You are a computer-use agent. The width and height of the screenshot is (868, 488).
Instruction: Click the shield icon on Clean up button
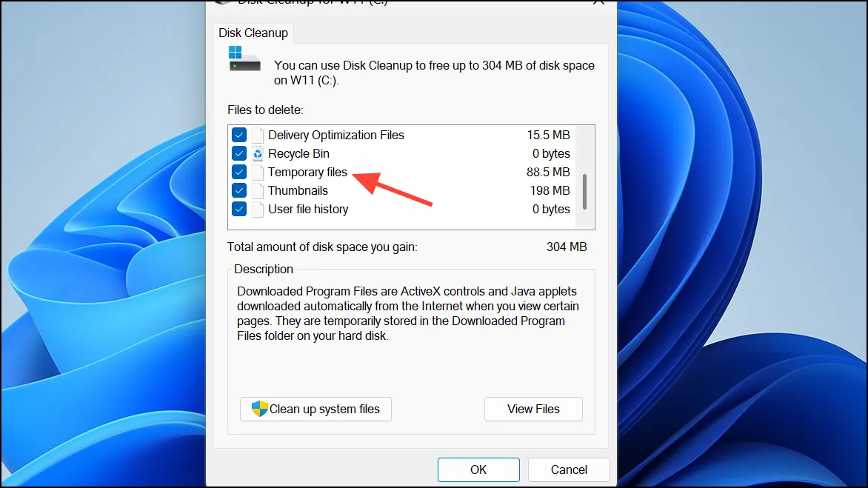tap(259, 409)
